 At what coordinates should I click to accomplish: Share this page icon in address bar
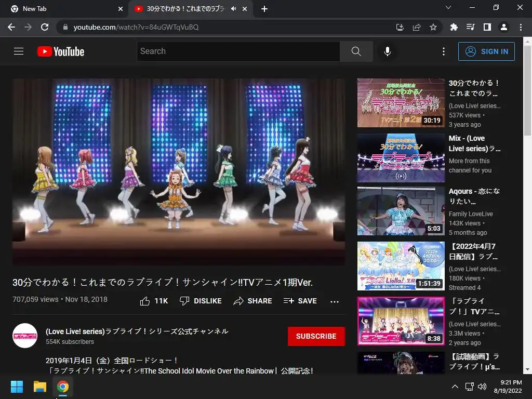click(417, 27)
